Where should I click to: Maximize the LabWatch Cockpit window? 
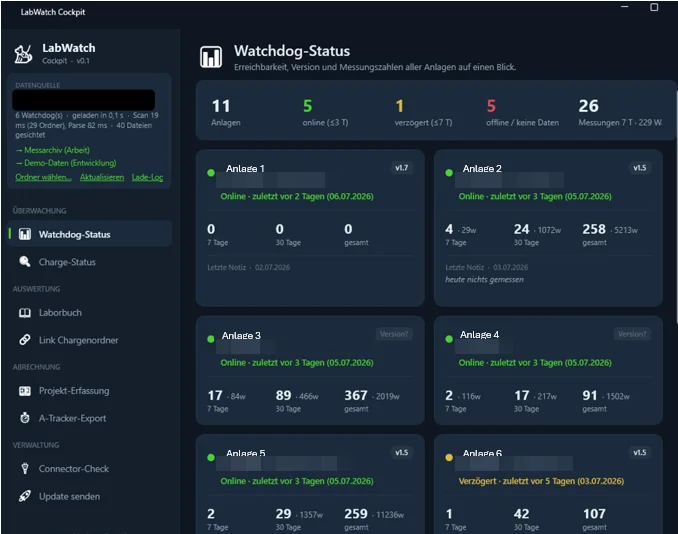(654, 7)
